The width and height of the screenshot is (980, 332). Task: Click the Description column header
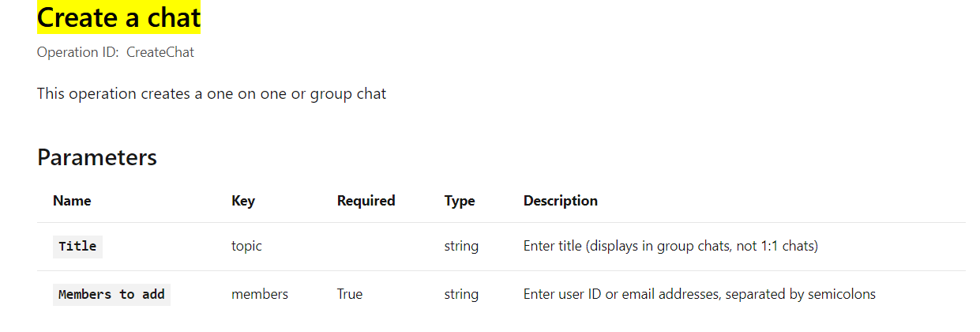pos(561,201)
